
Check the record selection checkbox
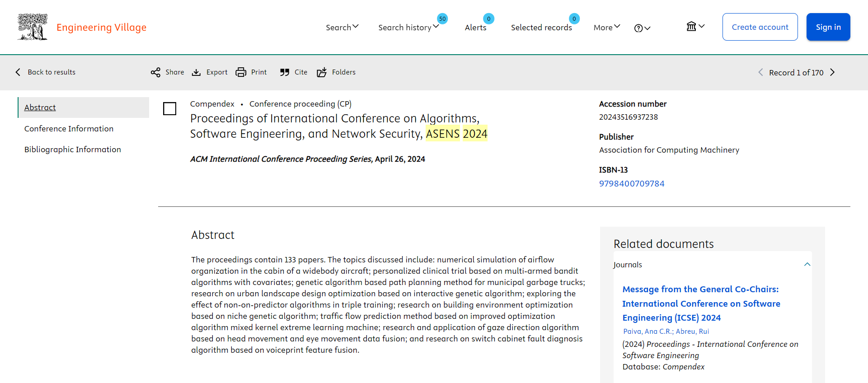169,108
